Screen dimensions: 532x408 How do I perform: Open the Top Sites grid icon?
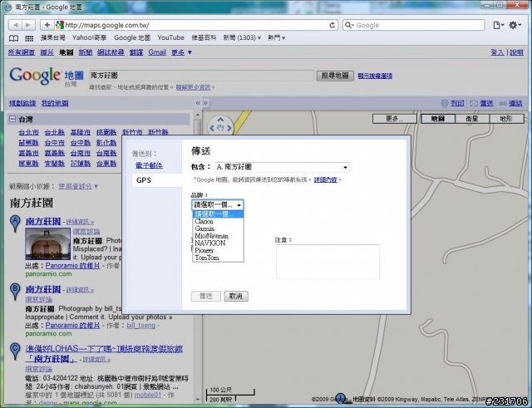click(x=29, y=38)
